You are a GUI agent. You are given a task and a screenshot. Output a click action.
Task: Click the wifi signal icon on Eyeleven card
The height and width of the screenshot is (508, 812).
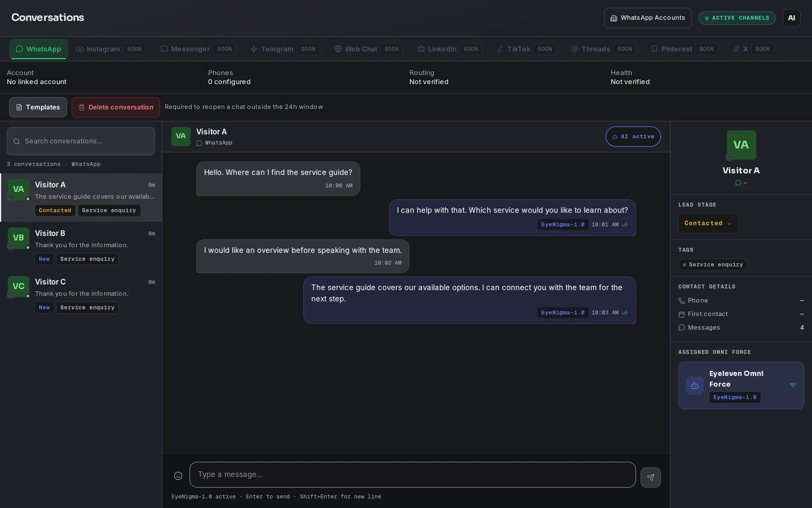pyautogui.click(x=793, y=385)
